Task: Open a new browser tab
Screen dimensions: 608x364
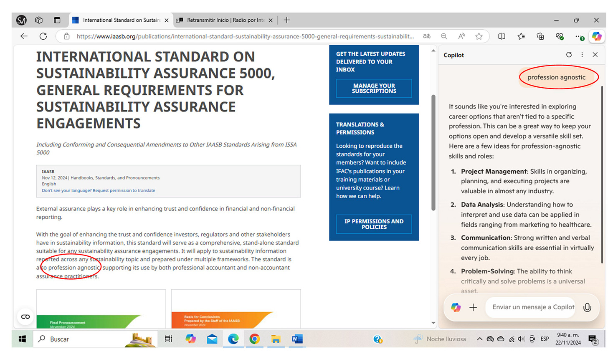Action: pos(287,20)
